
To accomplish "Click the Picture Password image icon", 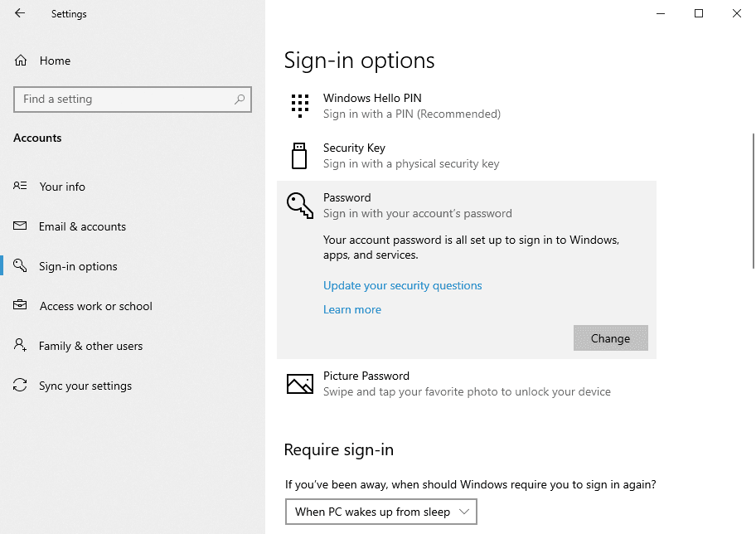I will coord(299,384).
